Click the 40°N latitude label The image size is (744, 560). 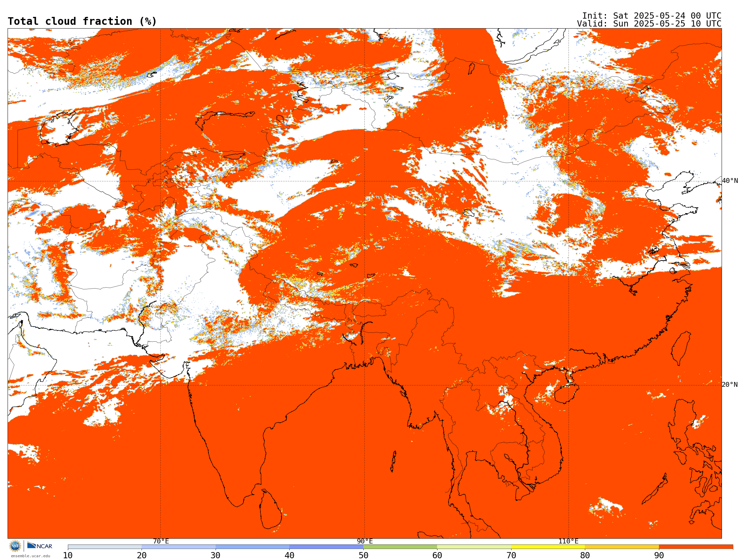pyautogui.click(x=730, y=181)
